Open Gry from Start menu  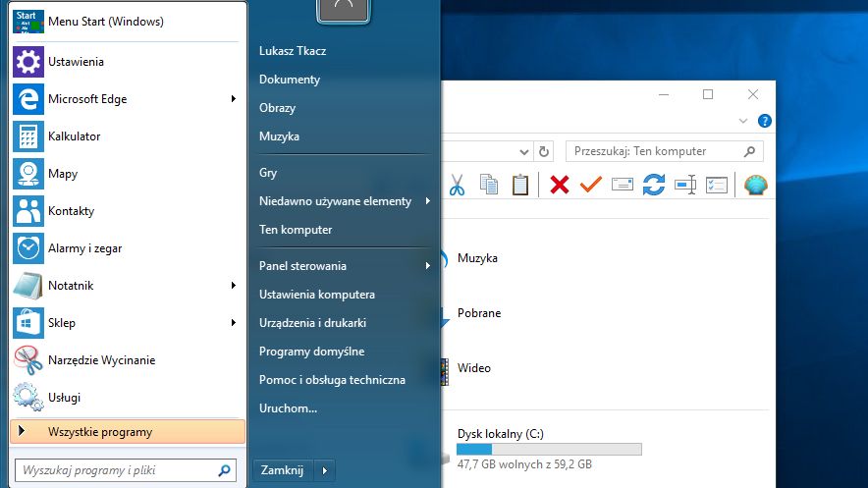pos(268,173)
